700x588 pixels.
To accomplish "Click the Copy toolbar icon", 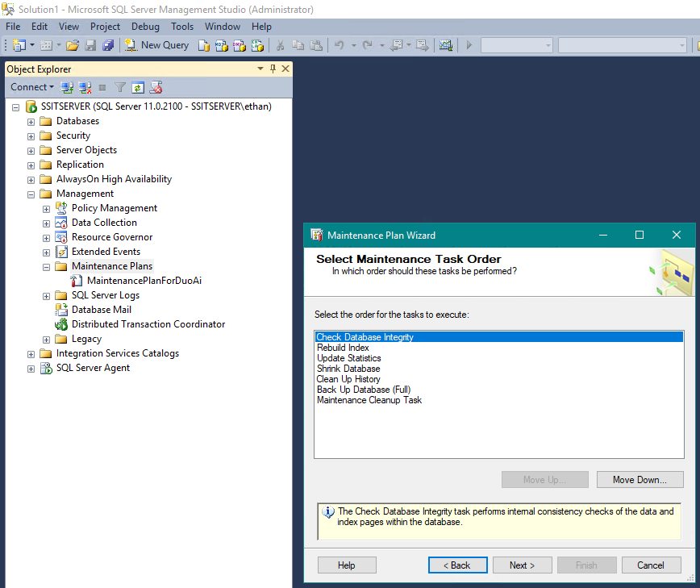I will [x=298, y=45].
